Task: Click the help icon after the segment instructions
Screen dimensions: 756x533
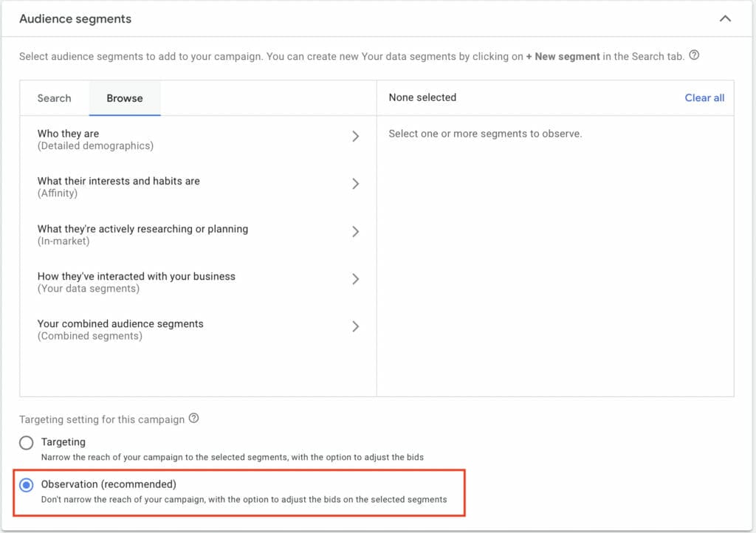Action: (x=693, y=56)
